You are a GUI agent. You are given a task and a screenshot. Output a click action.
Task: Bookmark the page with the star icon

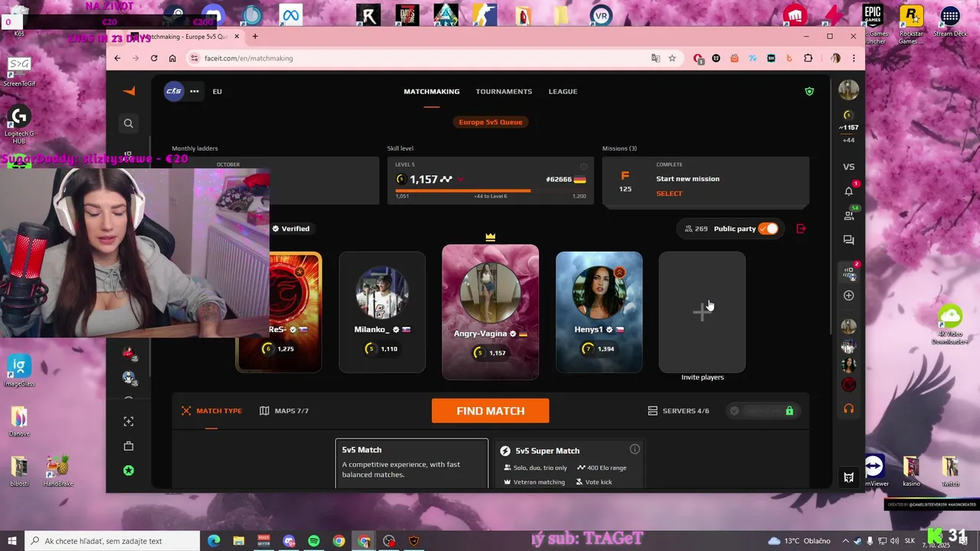pos(672,58)
